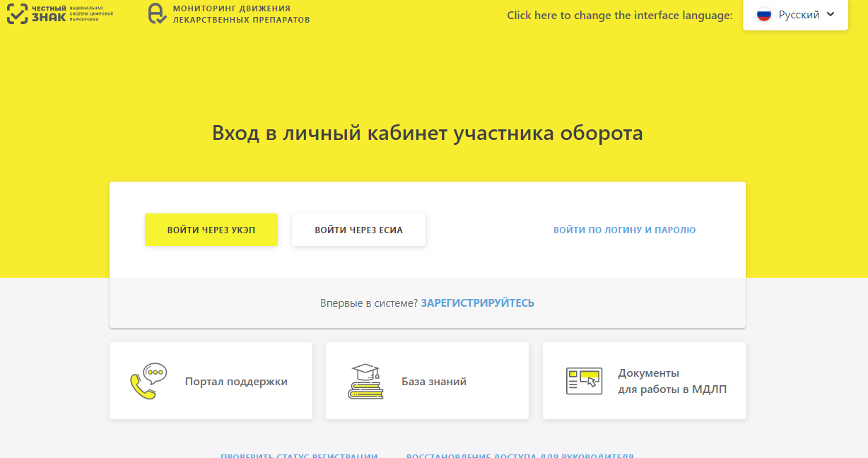Open Документы для работы в МДЛП label
Screen dimensions: 868x458
(x=671, y=381)
